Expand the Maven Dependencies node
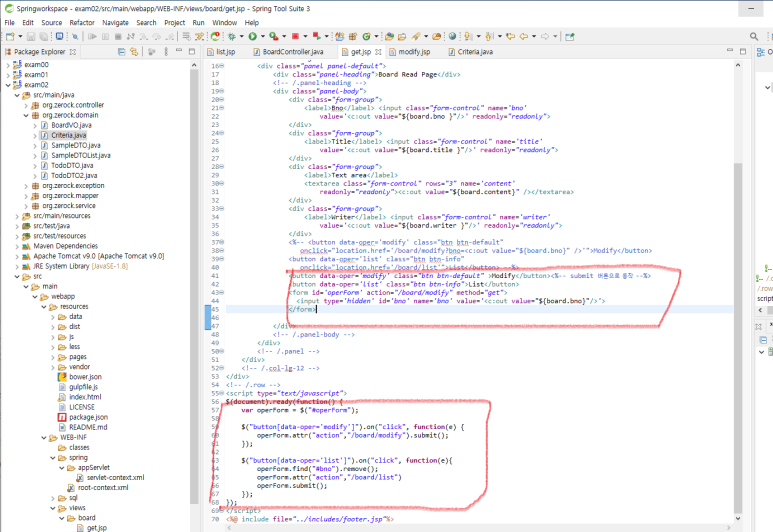 (x=17, y=246)
